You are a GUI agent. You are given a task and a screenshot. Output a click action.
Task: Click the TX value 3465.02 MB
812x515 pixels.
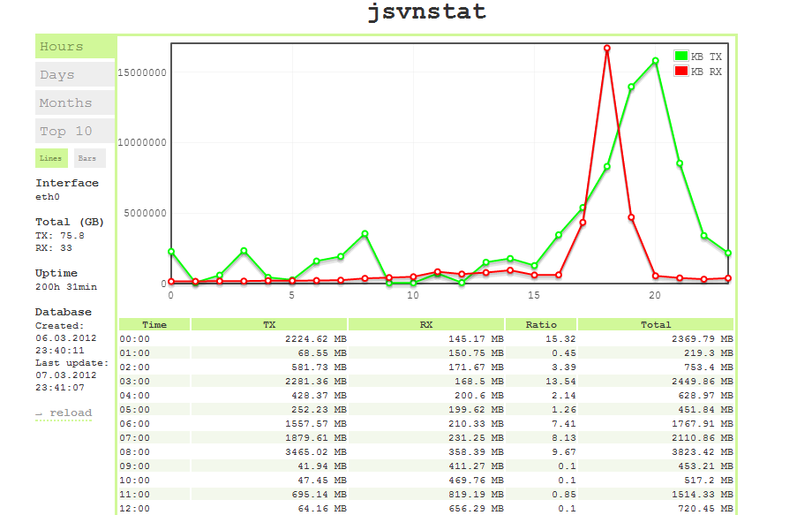316,451
